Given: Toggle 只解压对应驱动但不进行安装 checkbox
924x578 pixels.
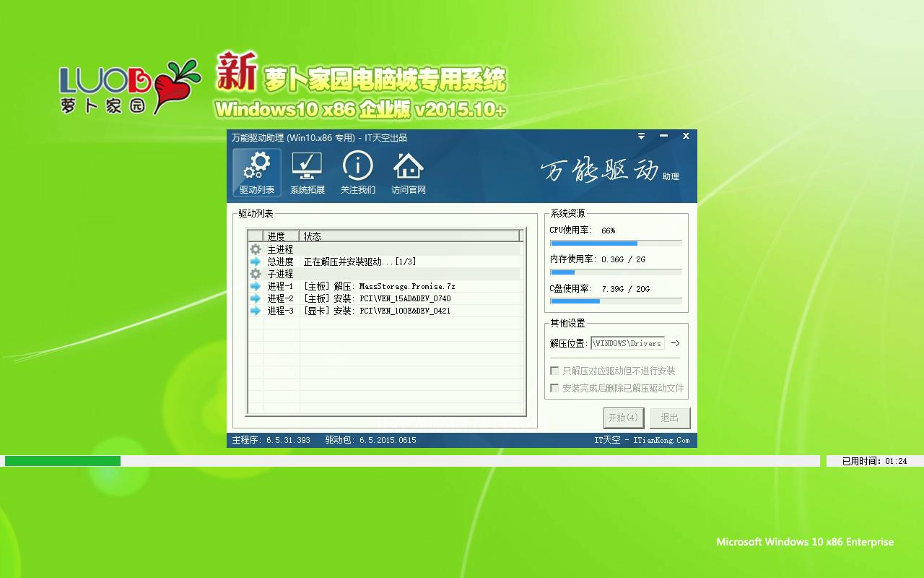Looking at the screenshot, I should [x=554, y=371].
